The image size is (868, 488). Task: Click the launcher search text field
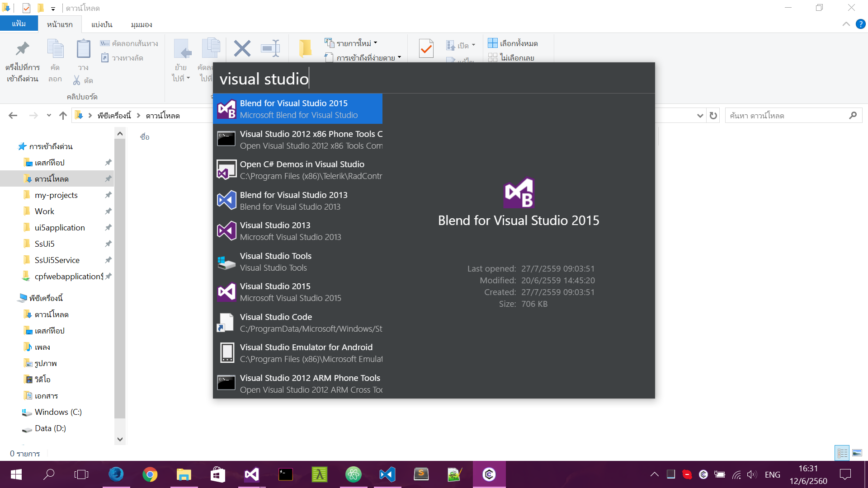pos(434,79)
